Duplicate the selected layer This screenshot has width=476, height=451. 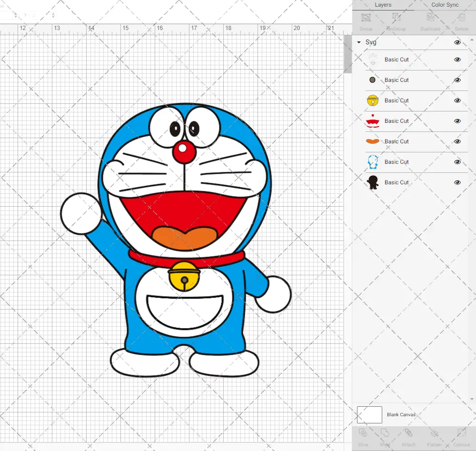430,18
